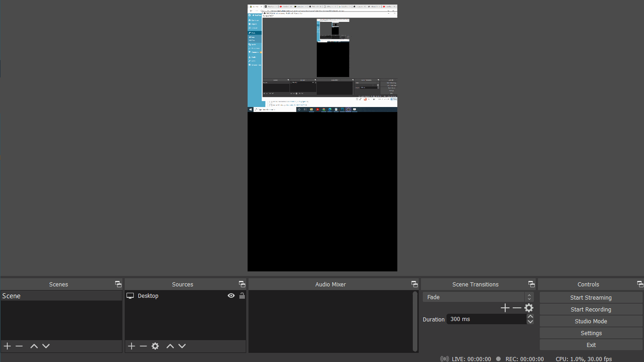The height and width of the screenshot is (362, 644).
Task: Float the Scenes dock panel
Action: pos(118,284)
